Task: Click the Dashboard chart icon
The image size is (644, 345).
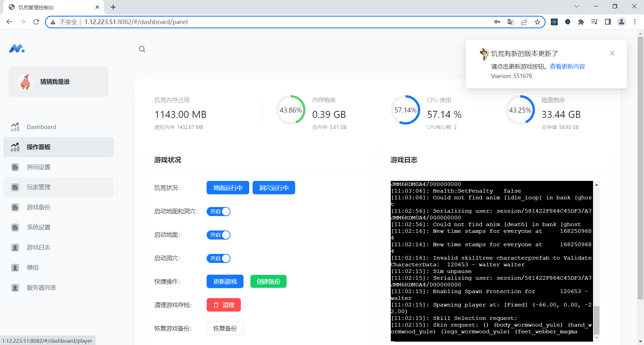Action: click(15, 127)
